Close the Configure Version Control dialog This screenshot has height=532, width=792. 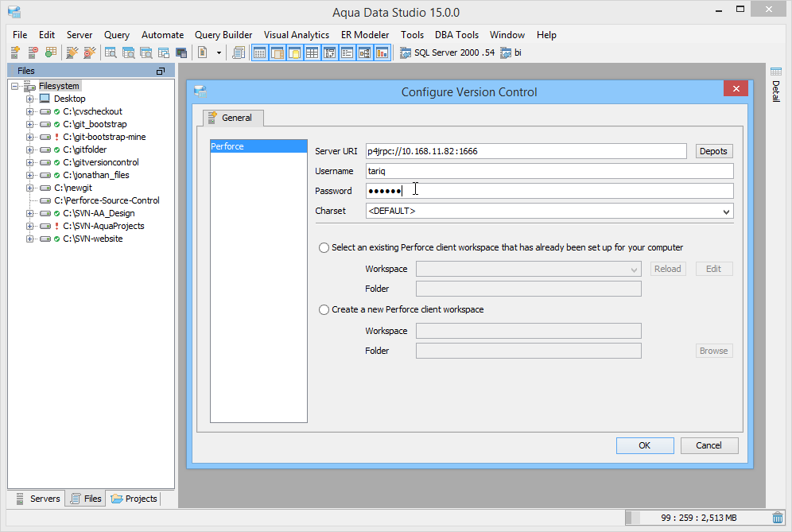pyautogui.click(x=736, y=89)
